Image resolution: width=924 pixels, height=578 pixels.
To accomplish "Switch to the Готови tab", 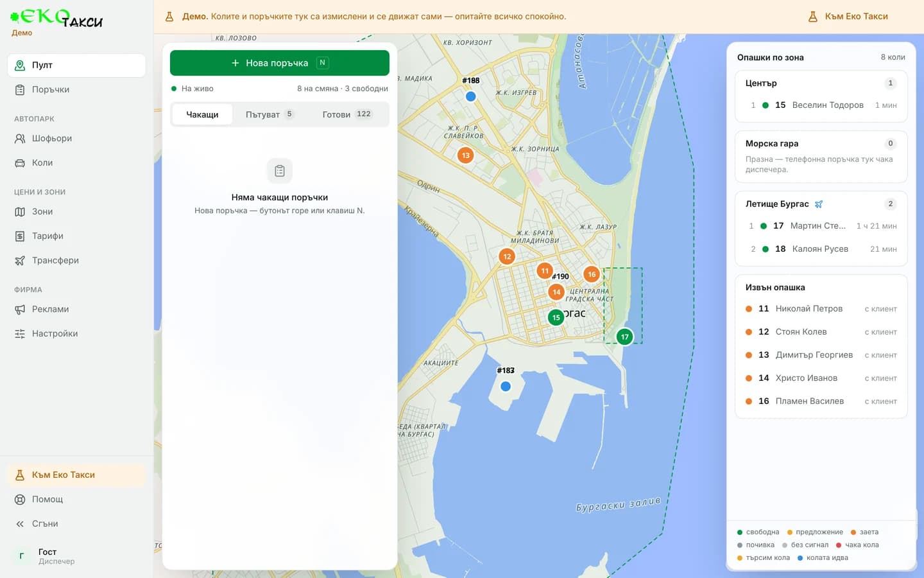I will pos(346,114).
